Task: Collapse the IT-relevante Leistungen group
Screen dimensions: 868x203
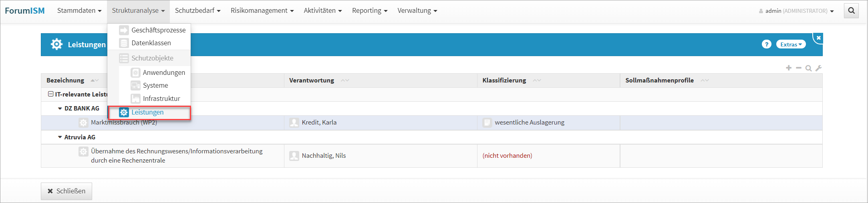Action: [50, 94]
